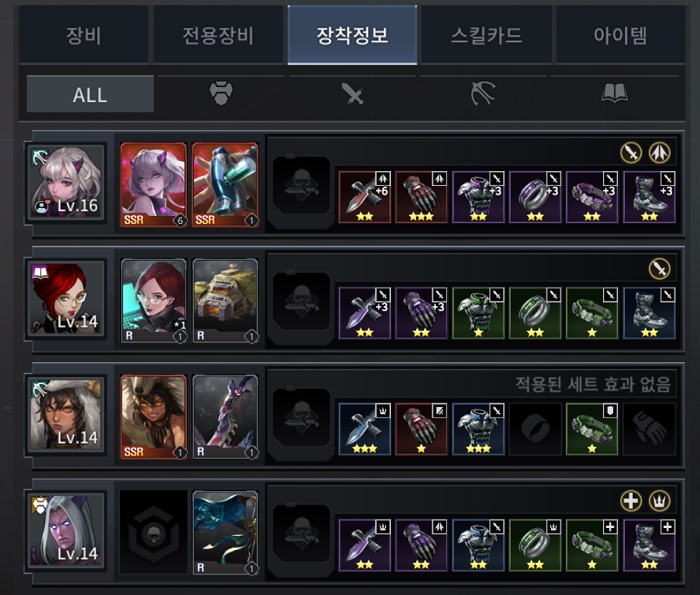Select the crossbow class filter icon

483,94
